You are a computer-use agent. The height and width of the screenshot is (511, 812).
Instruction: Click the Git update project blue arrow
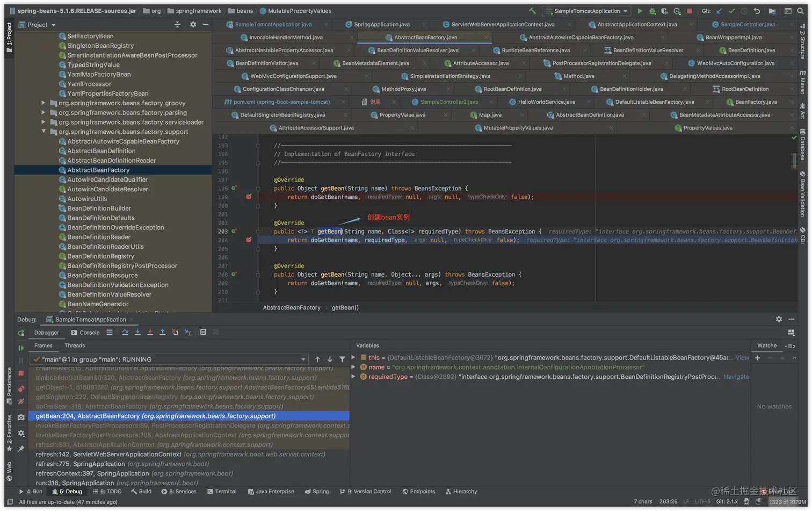coord(719,11)
